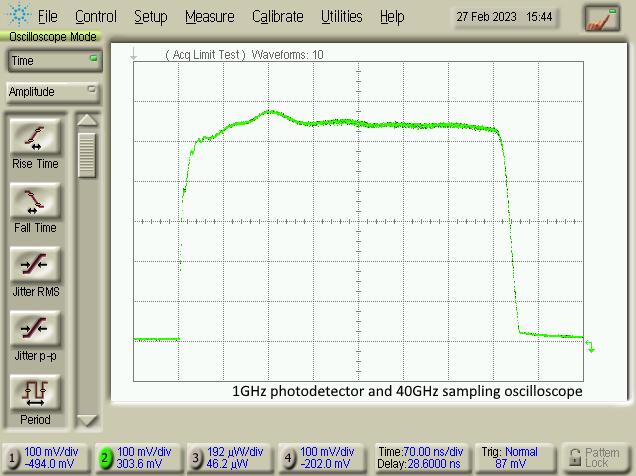Screen dimensions: 636x476
Task: Click the waveform icon in top-right corner
Action: click(602, 17)
